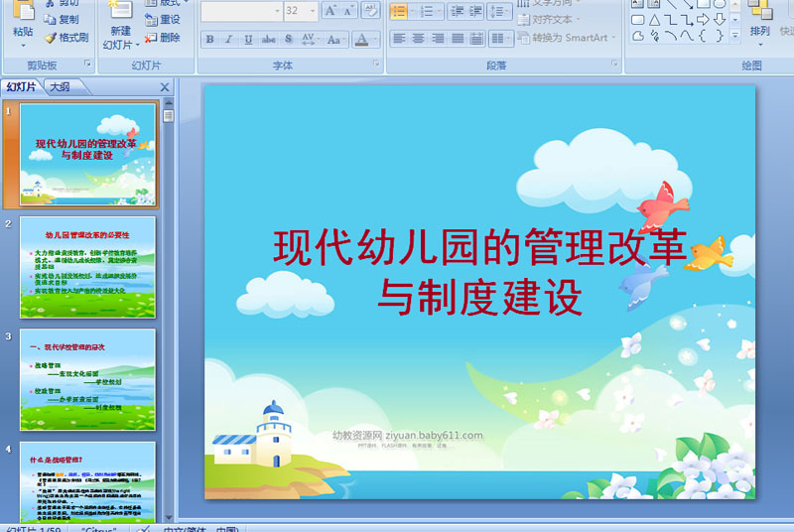794x532 pixels.
Task: Click 转换为 SmartArt button
Action: pos(567,38)
